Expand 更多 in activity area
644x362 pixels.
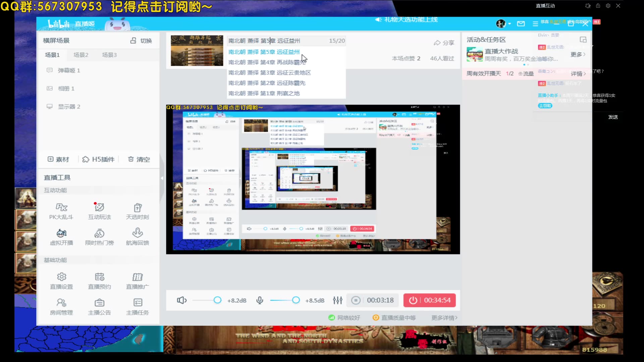[x=578, y=54]
